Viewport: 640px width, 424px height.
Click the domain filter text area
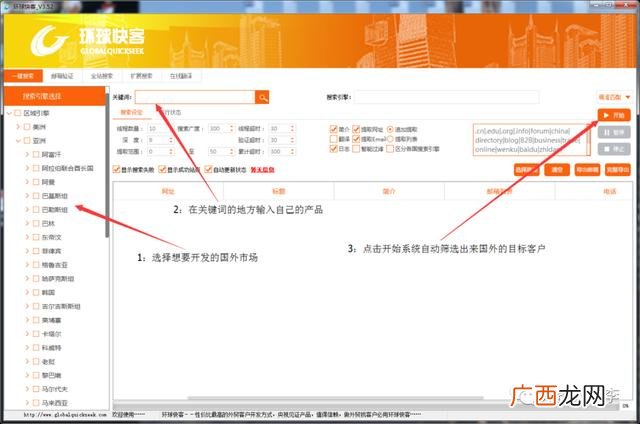[x=530, y=140]
